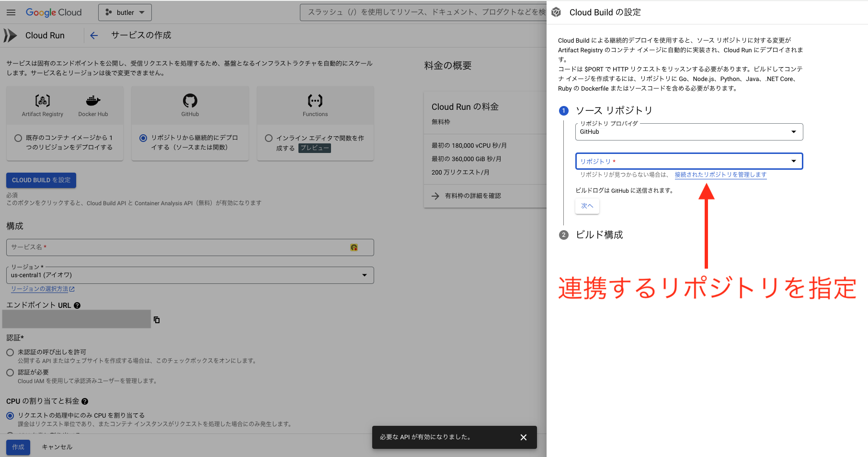Open the CPU の割り当てと料金 help icon
Screen dimensions: 868x457
point(85,401)
